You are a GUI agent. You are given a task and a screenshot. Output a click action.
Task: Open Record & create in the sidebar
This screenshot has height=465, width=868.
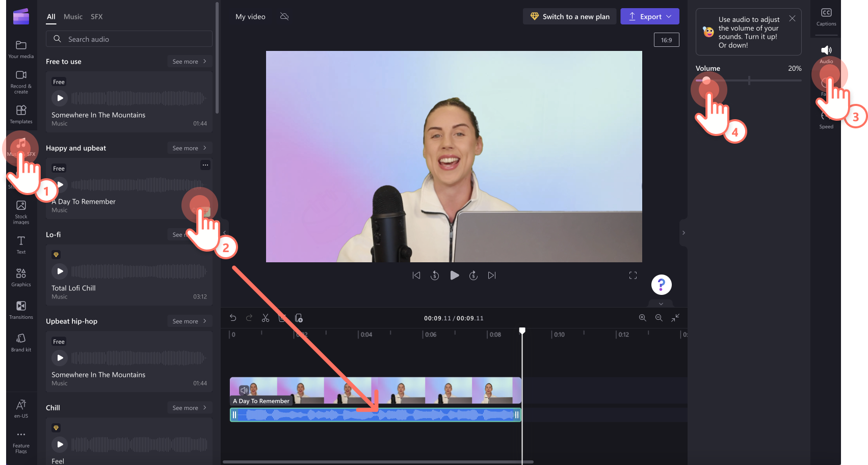(x=21, y=81)
